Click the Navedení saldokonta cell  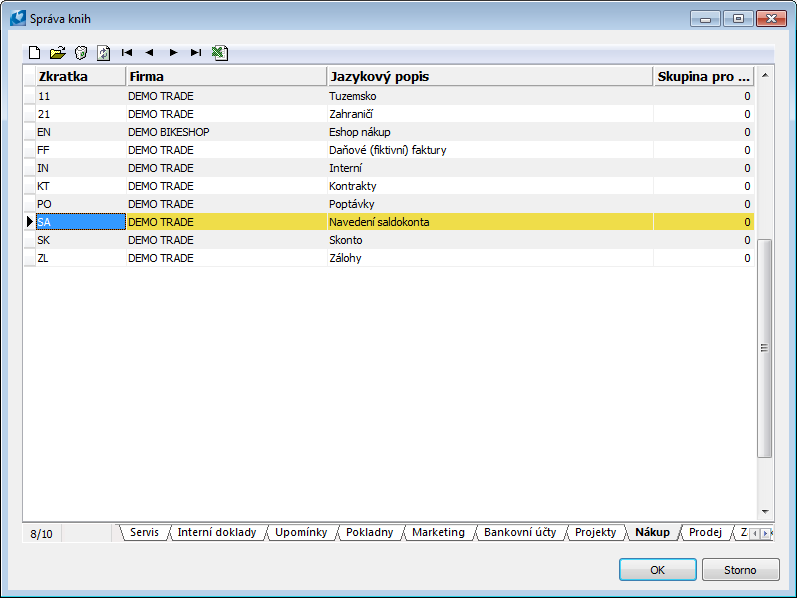point(490,222)
